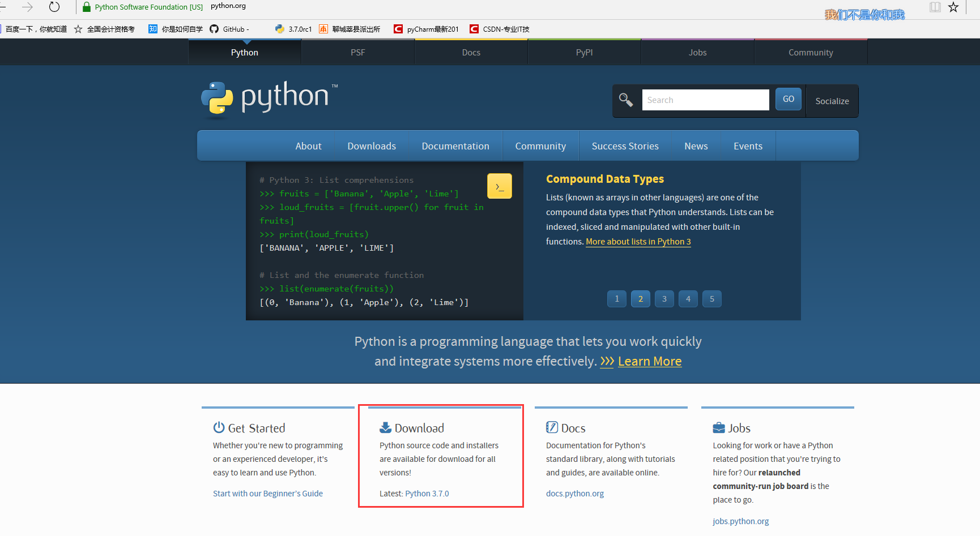Screen dimensions: 980x536
Task: Visit the docs.python.org link
Action: coord(575,494)
